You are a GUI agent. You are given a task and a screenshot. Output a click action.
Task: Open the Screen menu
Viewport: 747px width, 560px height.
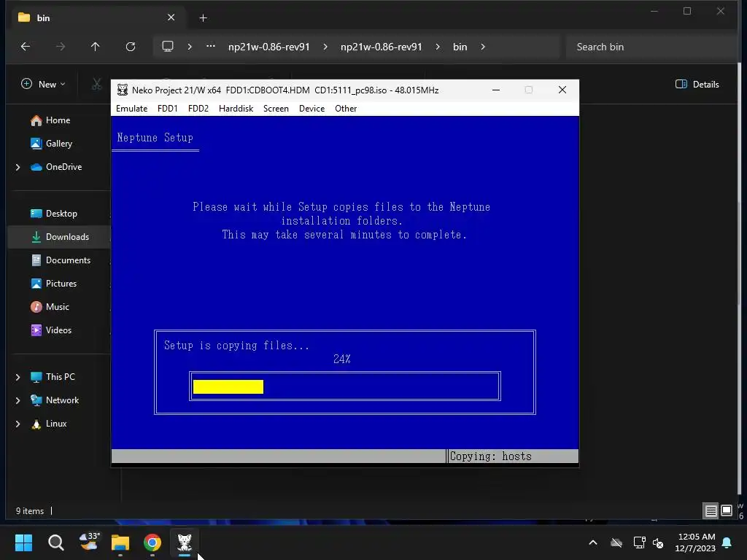[x=276, y=109]
